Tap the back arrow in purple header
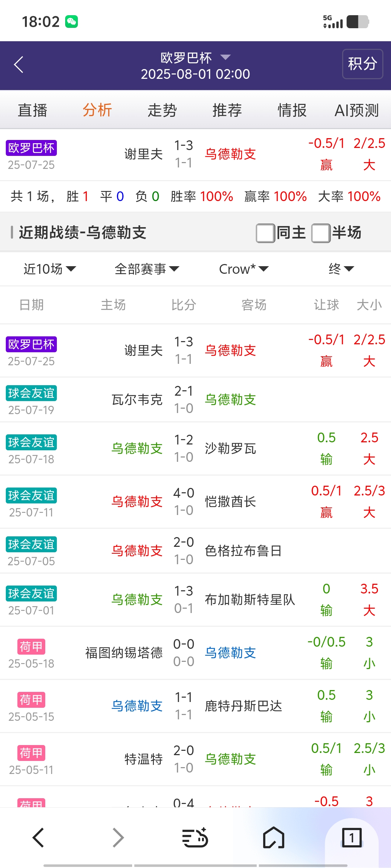This screenshot has width=391, height=868. tap(19, 65)
